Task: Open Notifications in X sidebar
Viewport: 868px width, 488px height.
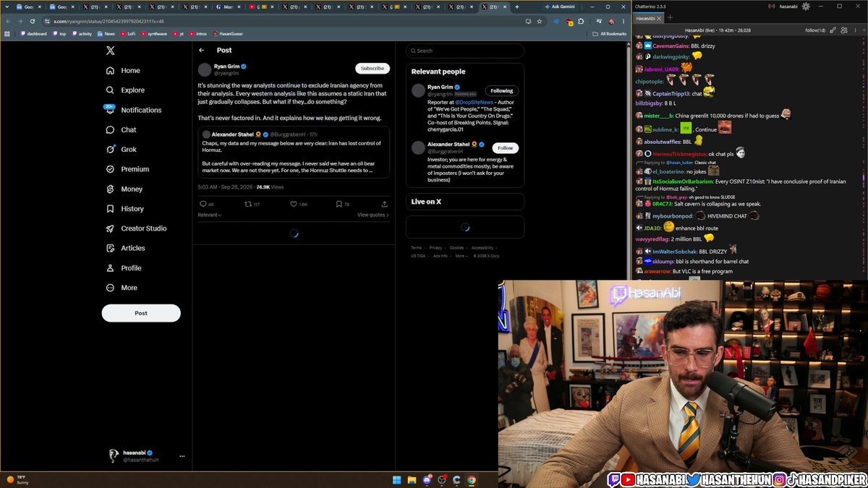Action: click(133, 110)
